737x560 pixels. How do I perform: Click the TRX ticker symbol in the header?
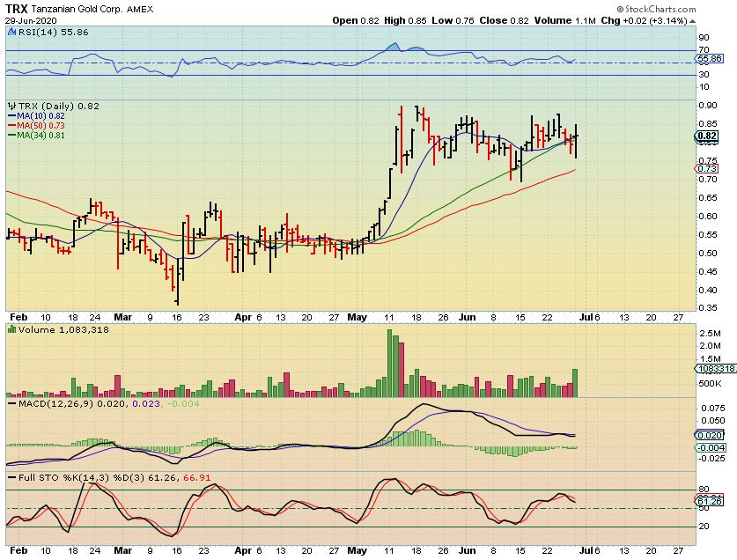[17, 9]
